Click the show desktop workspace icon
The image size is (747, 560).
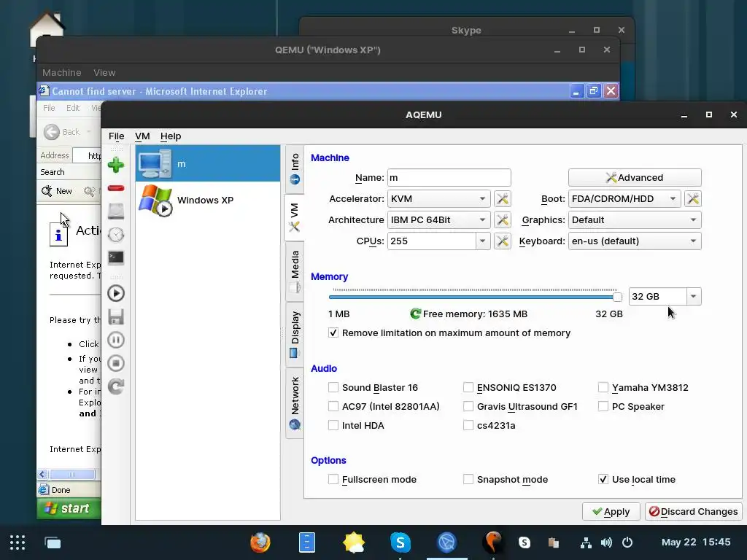pyautogui.click(x=53, y=542)
